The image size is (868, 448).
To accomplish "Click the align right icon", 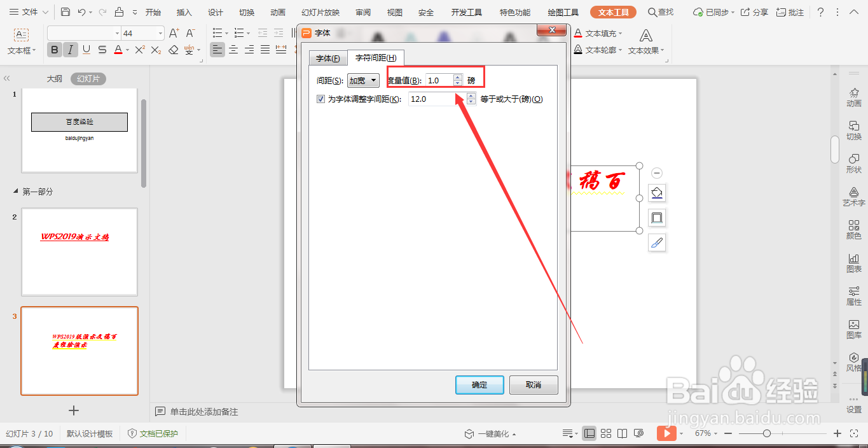I will coord(249,50).
